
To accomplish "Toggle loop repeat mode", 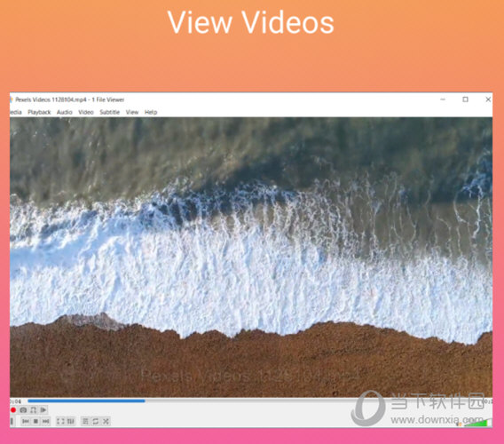I will tap(96, 421).
